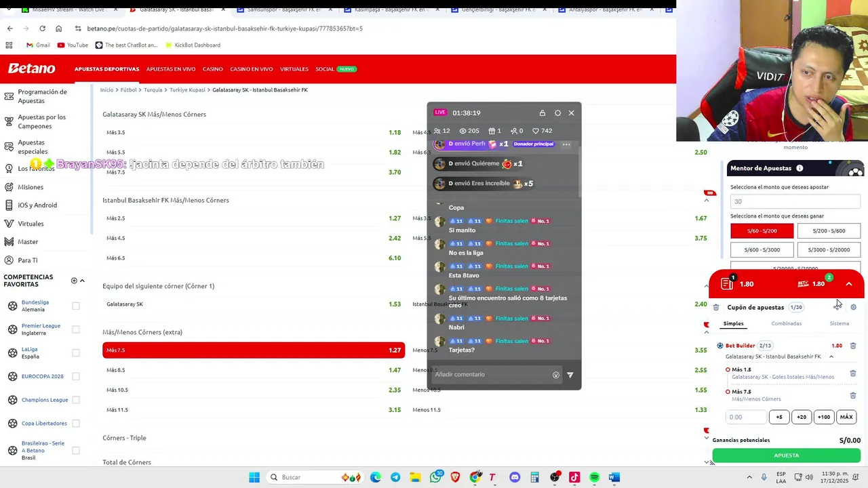Remove the Más 7.5 corners leg

click(x=853, y=395)
